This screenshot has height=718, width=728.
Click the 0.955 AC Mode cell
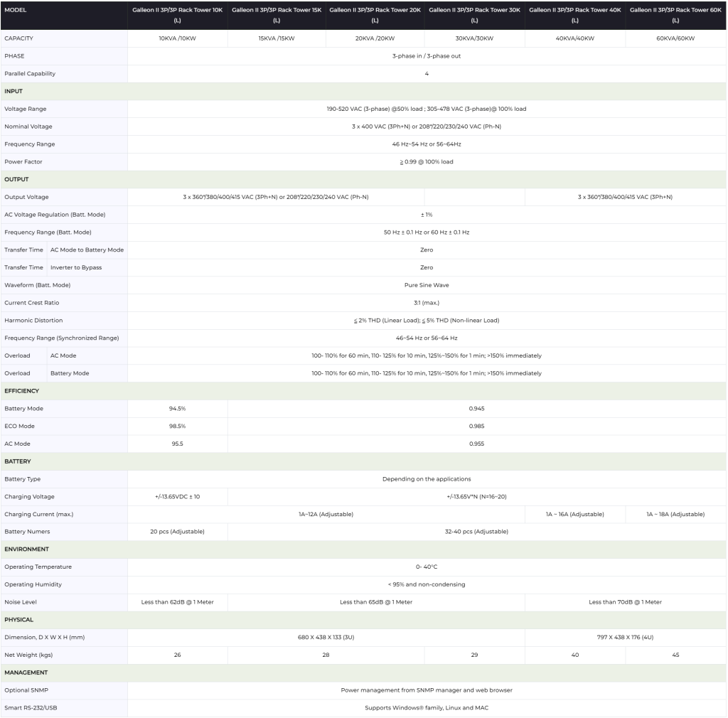point(477,444)
